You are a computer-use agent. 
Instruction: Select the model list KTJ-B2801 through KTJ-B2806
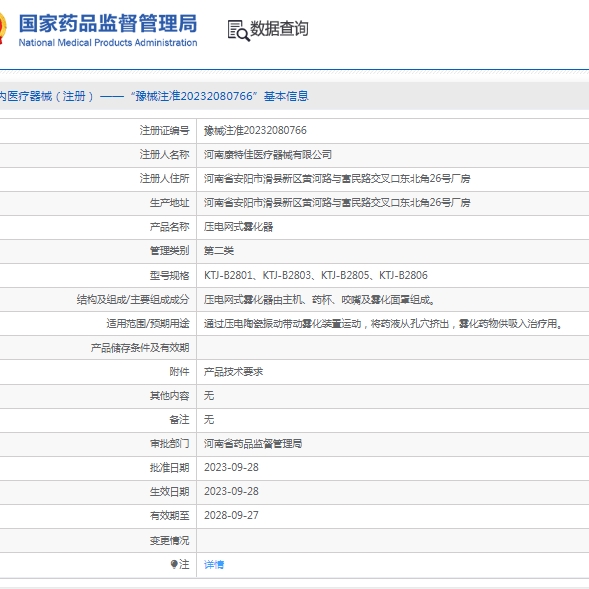point(316,275)
